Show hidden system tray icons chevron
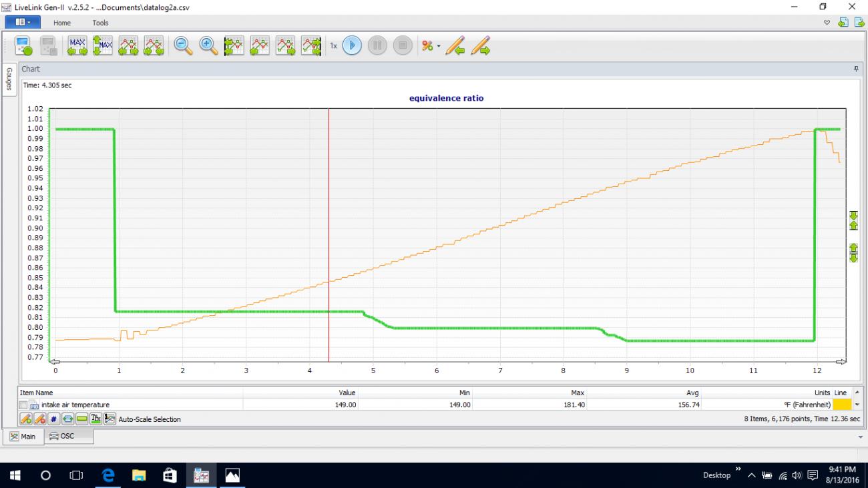This screenshot has width=868, height=488. tap(751, 475)
